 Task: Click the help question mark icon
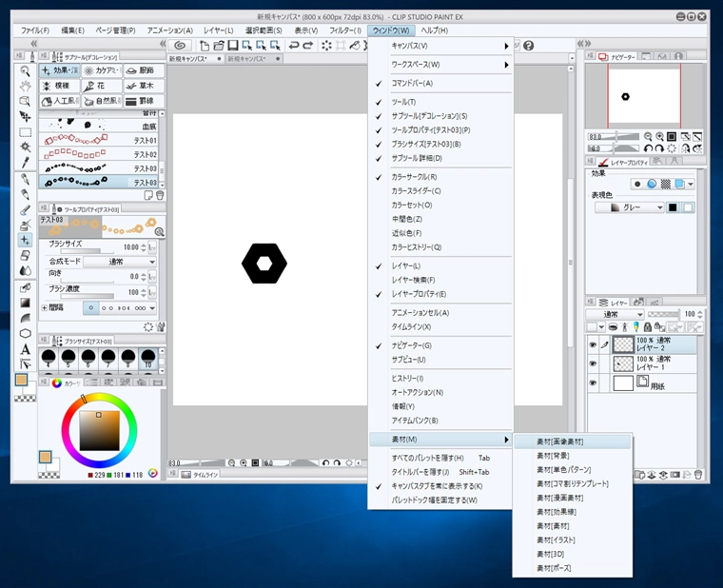click(x=528, y=46)
